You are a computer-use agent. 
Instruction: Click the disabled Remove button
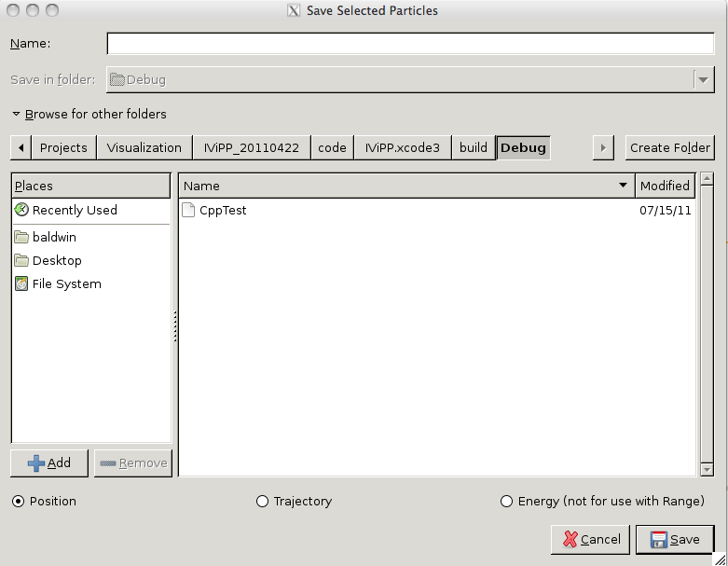pos(133,462)
